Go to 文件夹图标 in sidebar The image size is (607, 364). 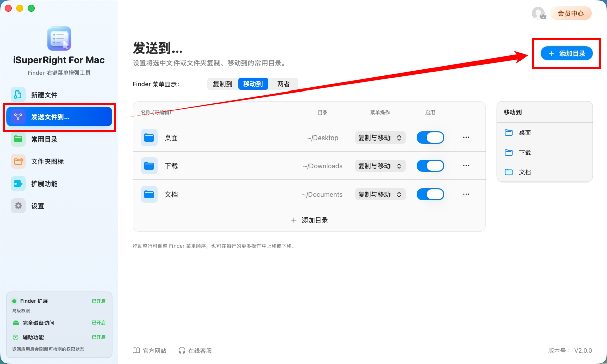click(x=59, y=161)
